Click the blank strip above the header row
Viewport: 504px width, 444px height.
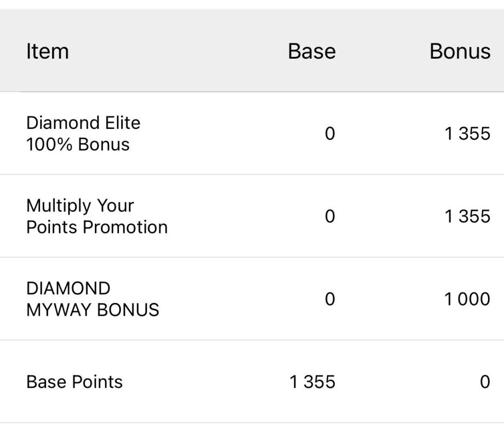click(252, 4)
